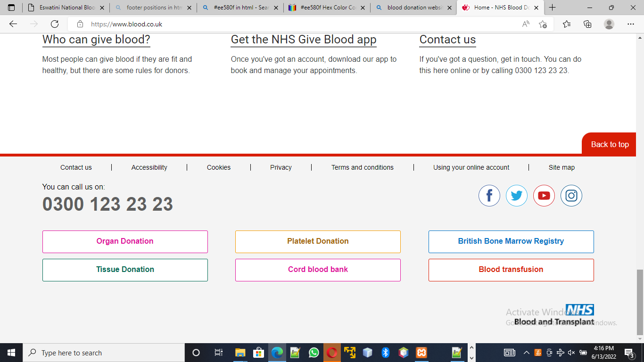Open the Twitter social icon
This screenshot has width=644, height=362.
point(516,196)
